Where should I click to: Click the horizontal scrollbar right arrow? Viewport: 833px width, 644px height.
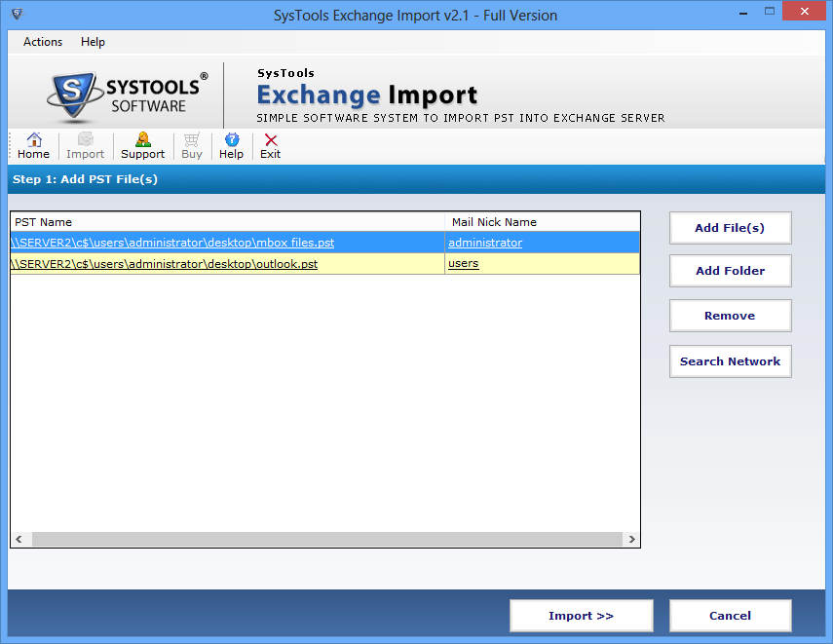point(631,540)
